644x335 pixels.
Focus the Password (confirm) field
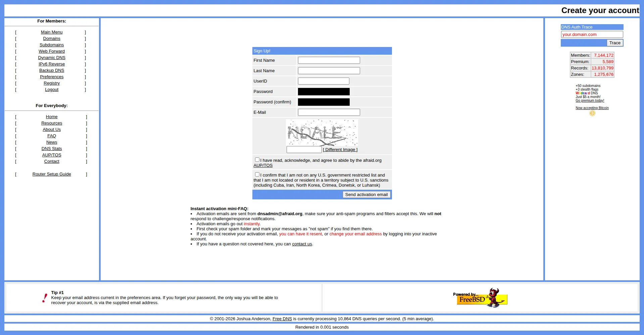[324, 102]
